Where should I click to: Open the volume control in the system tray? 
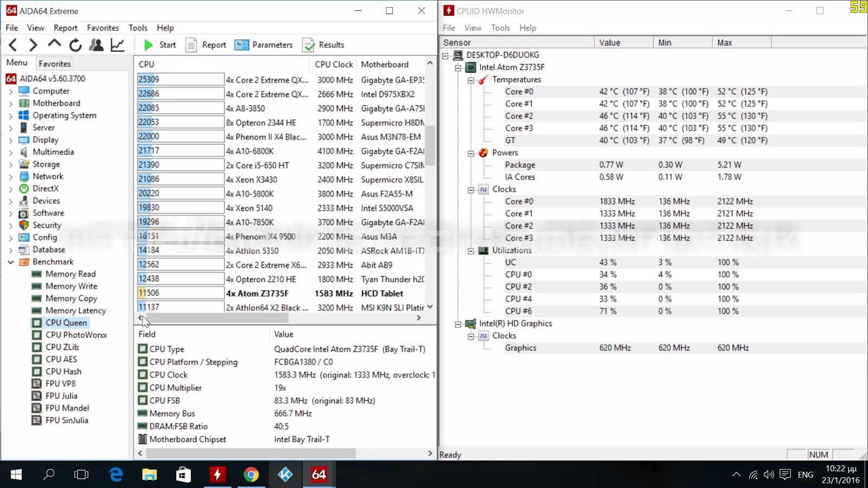pos(769,475)
